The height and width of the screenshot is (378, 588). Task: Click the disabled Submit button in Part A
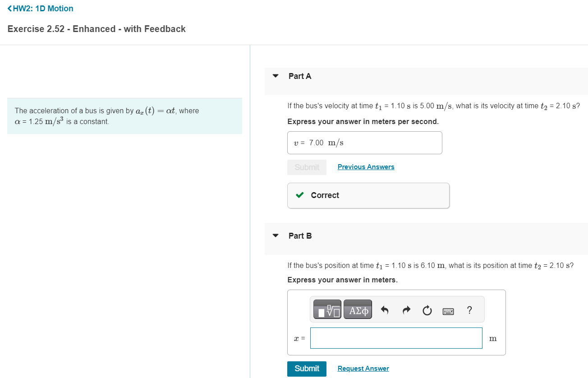307,167
